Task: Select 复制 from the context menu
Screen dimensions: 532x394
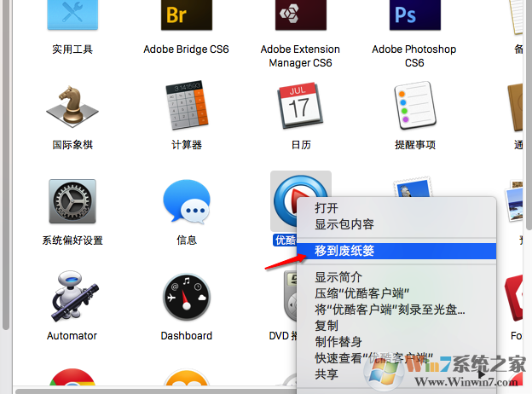Action: click(327, 326)
